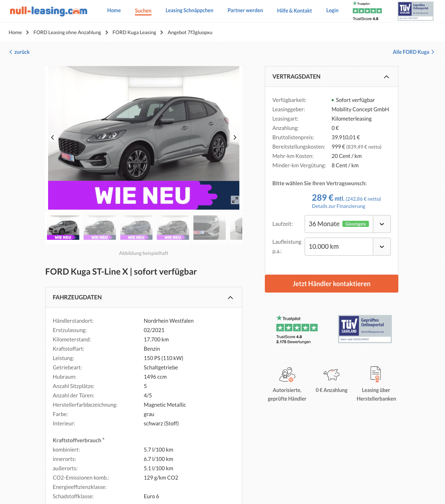
Task: Open the Laufzeit 36 Monate dropdown
Action: [x=347, y=224]
